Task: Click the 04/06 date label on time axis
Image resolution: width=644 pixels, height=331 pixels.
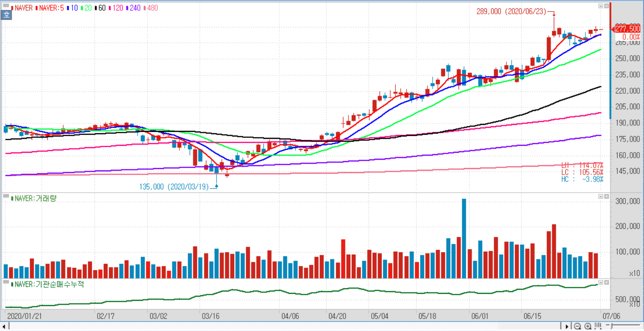Action: point(290,316)
